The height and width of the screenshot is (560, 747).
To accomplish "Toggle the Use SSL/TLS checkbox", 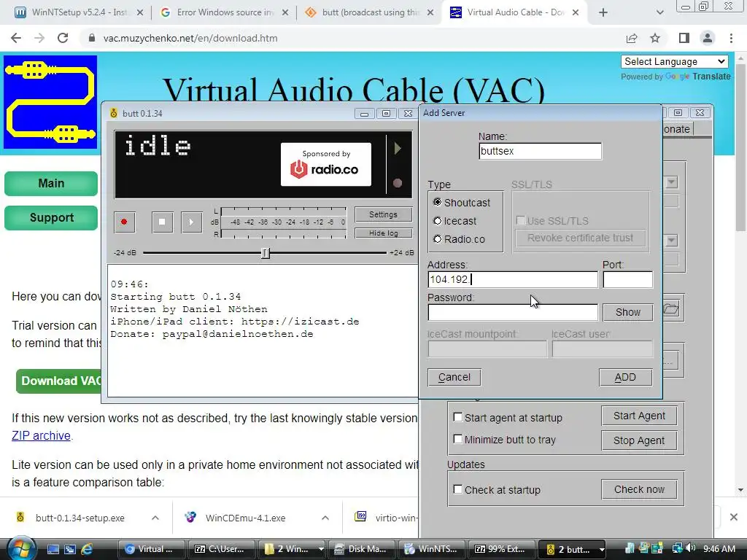I will point(521,220).
